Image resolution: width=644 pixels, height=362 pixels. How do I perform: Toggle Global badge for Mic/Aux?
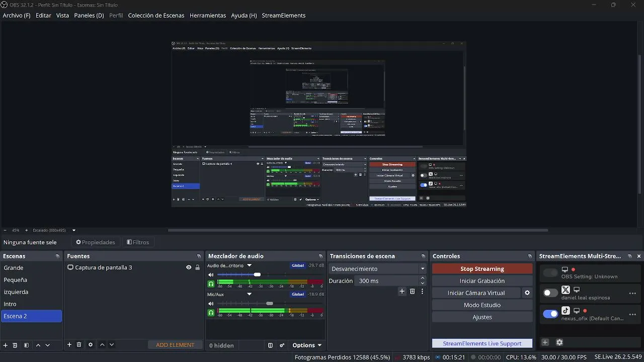(x=298, y=294)
